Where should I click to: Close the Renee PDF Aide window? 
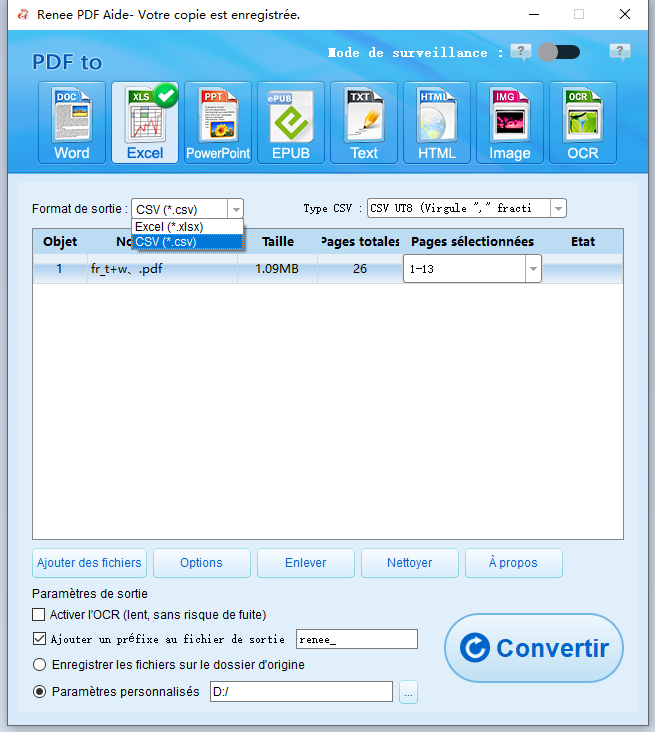click(625, 14)
